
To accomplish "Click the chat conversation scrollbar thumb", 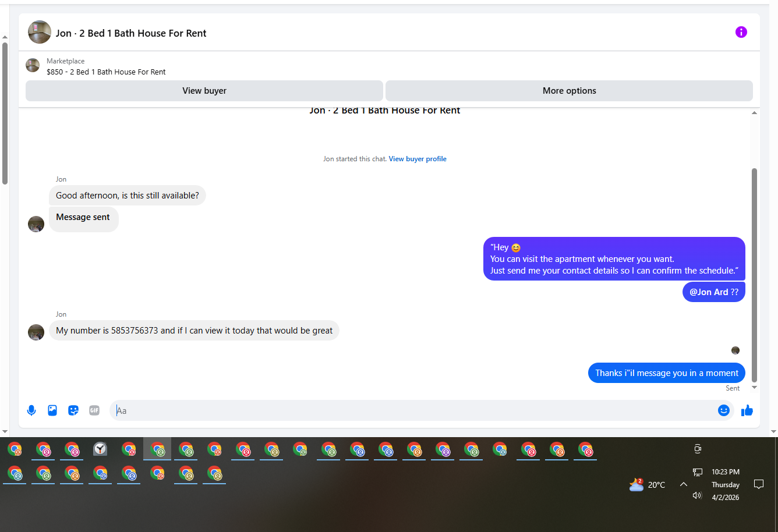I will pyautogui.click(x=755, y=275).
